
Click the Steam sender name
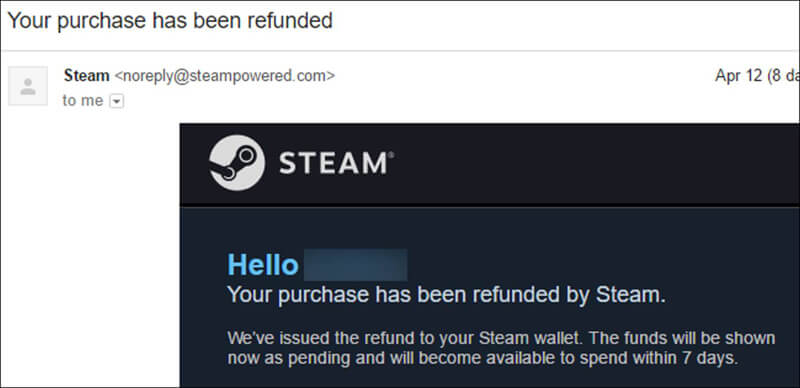pyautogui.click(x=86, y=76)
